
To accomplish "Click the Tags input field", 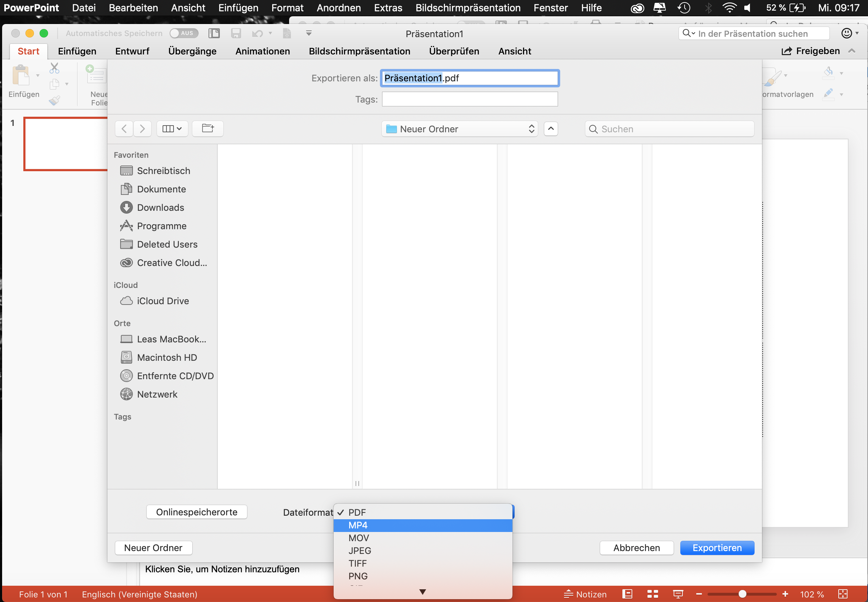I will (470, 99).
